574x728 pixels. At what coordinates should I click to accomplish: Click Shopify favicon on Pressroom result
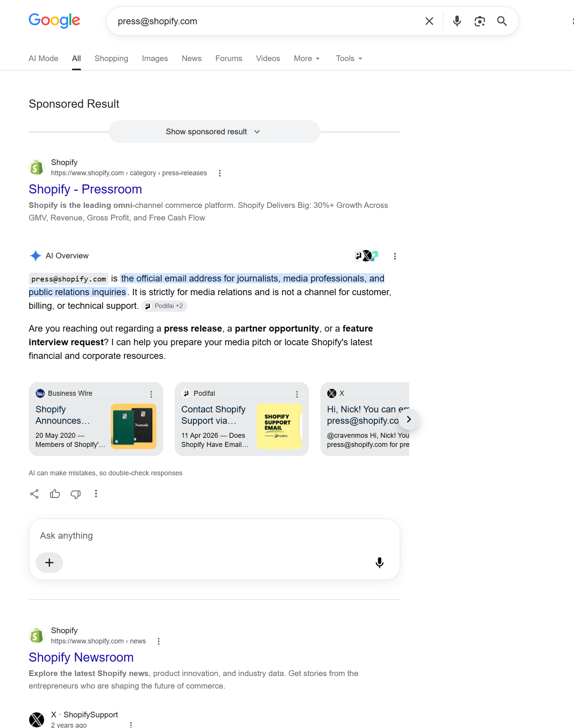coord(36,167)
